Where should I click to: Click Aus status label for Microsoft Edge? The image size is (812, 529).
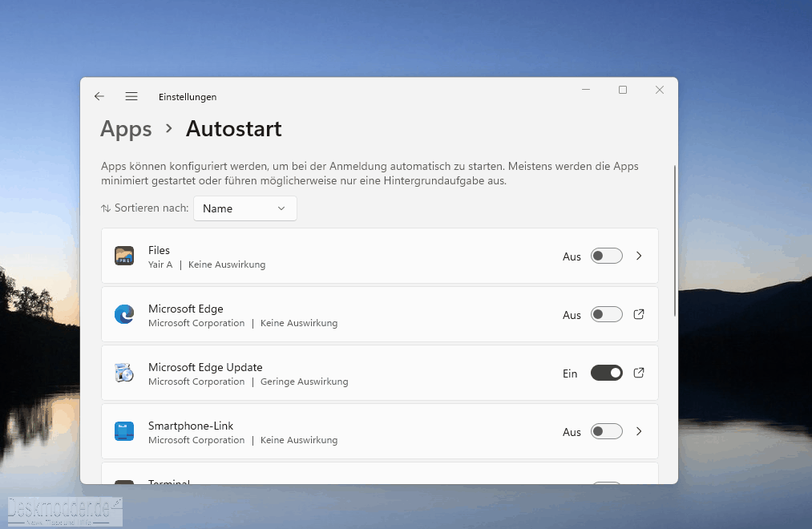(x=572, y=315)
